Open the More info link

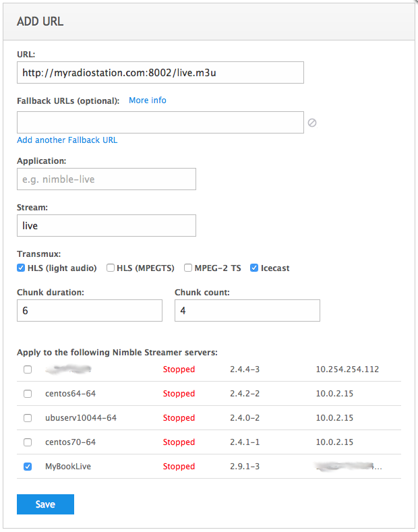point(148,100)
